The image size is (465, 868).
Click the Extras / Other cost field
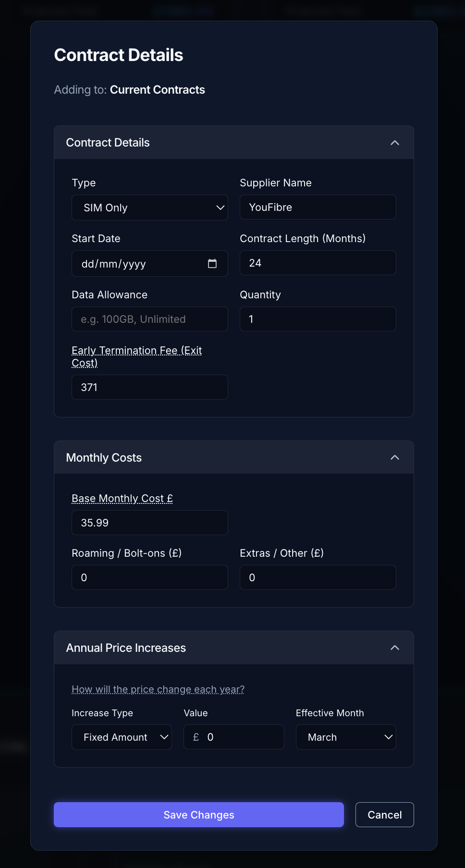[318, 577]
